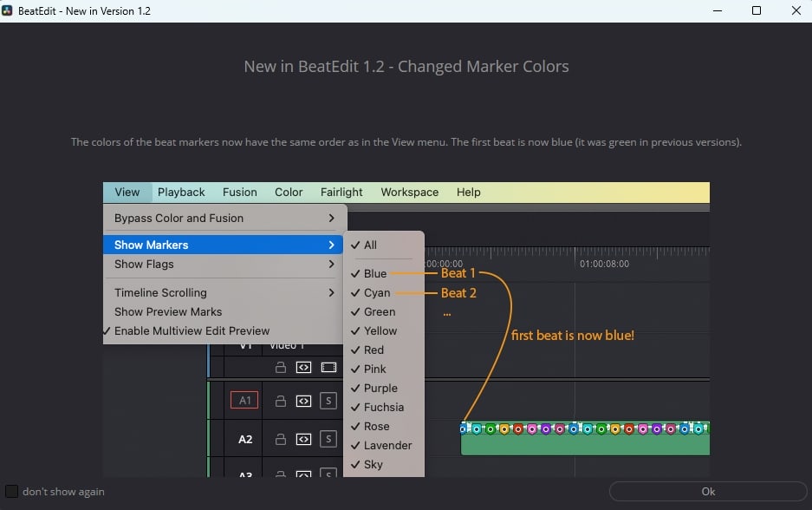Click the filmstrip icon on video track V1
This screenshot has width=812, height=510.
coord(328,368)
